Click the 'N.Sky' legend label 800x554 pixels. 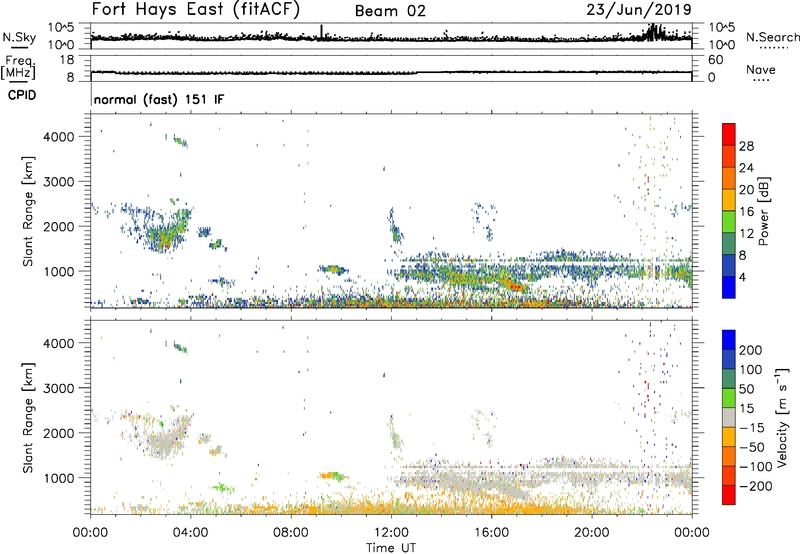(19, 37)
